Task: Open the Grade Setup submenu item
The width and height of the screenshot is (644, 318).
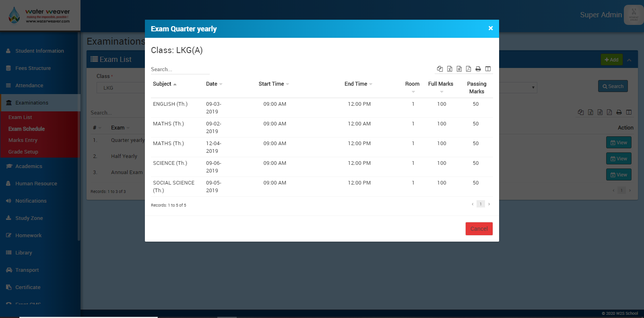Action: [x=23, y=152]
